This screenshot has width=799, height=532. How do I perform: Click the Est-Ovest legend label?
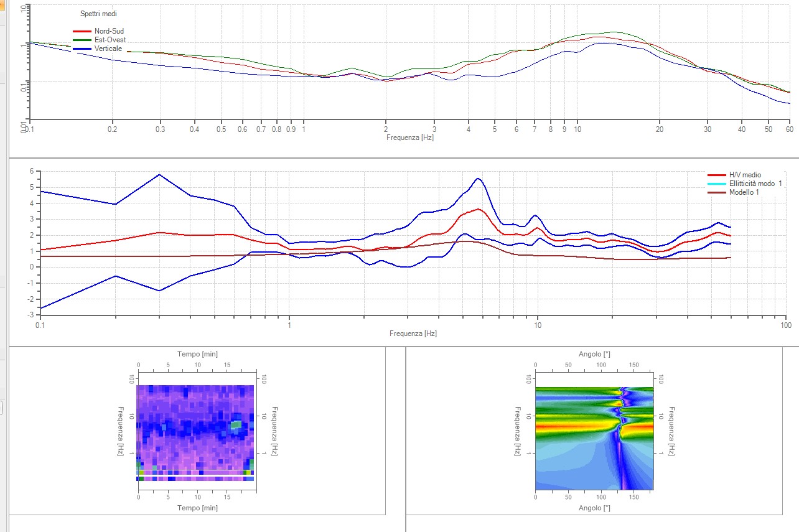click(110, 40)
